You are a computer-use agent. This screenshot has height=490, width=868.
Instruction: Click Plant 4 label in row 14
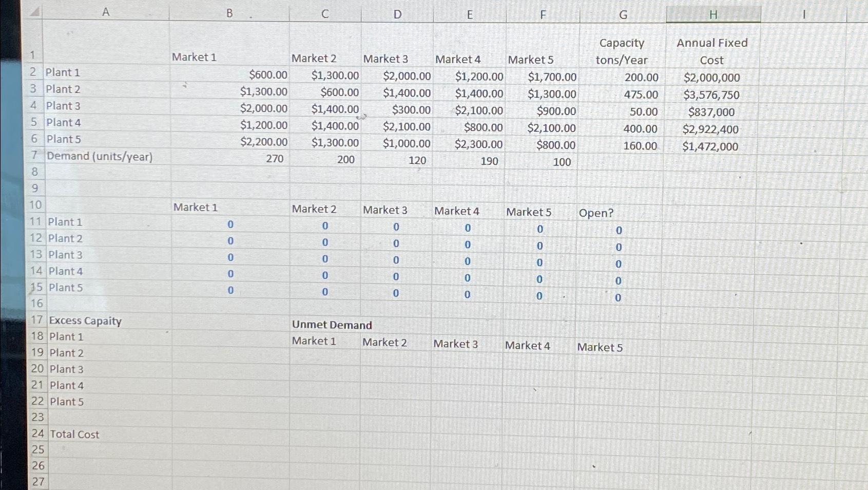coord(65,271)
